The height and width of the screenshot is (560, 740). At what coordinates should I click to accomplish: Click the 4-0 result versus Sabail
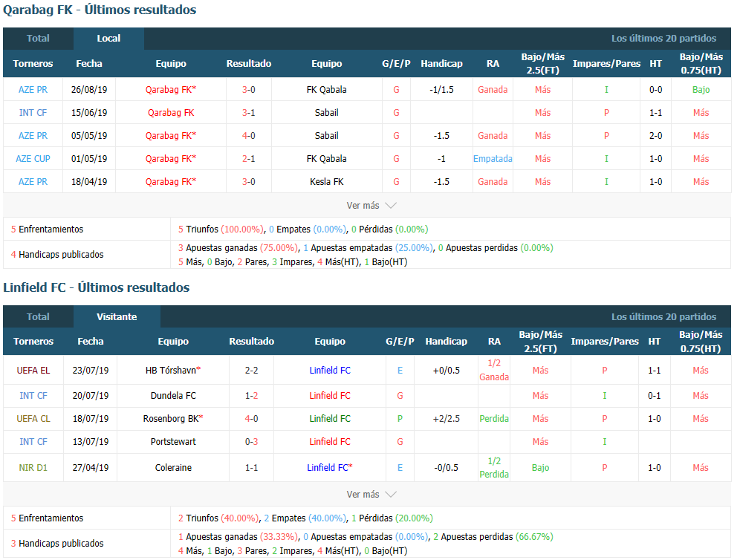(249, 136)
